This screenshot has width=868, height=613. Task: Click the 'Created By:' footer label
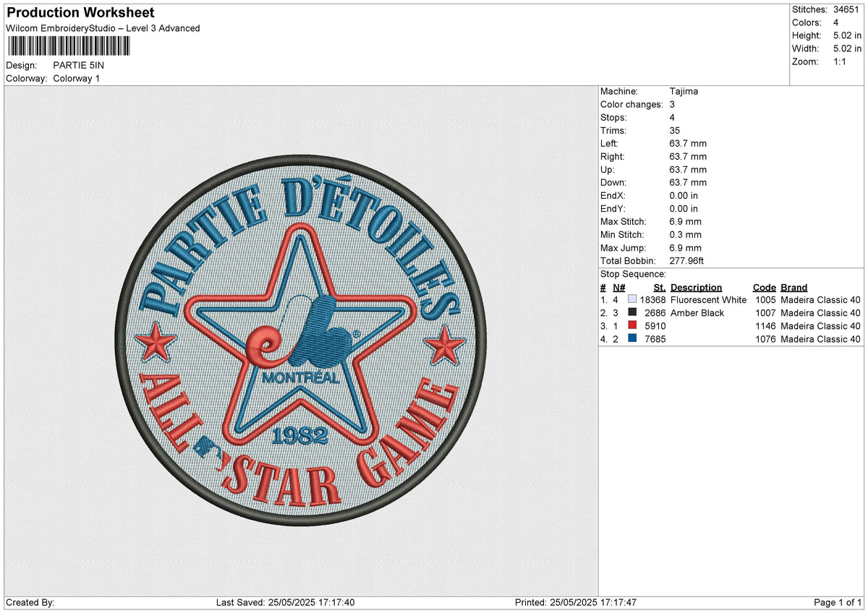point(30,603)
